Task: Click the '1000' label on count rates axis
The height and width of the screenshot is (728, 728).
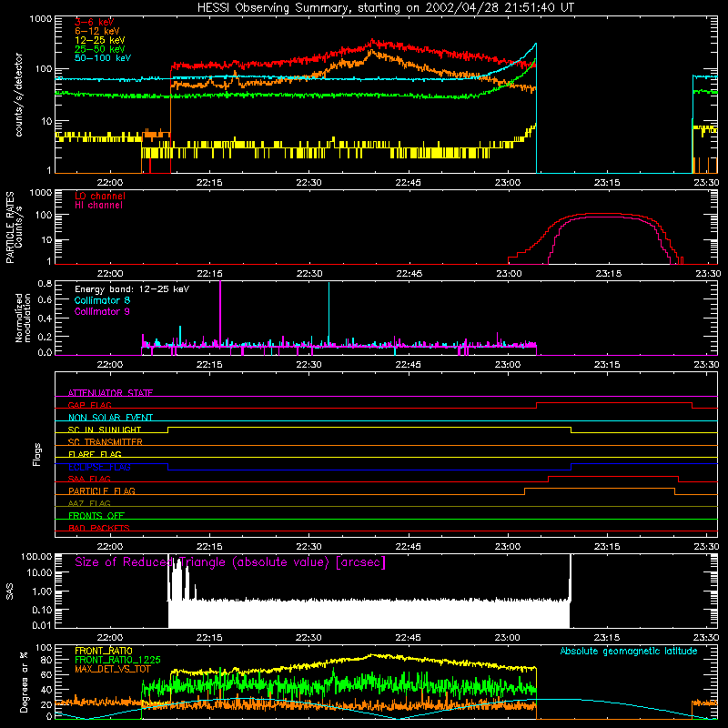Action: tap(40, 19)
